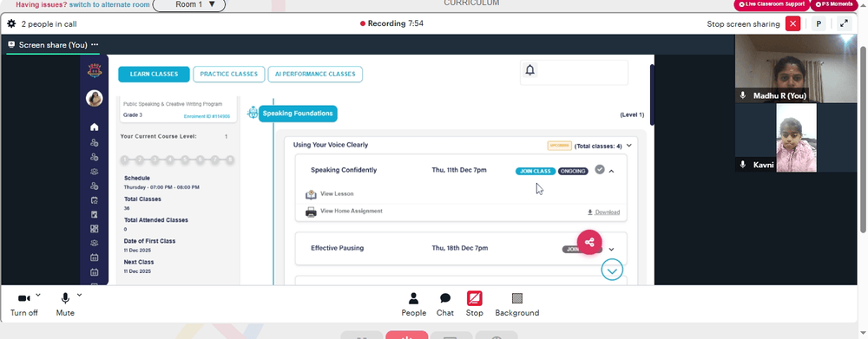868x339 pixels.
Task: Click Live Classroom Support button
Action: (771, 4)
